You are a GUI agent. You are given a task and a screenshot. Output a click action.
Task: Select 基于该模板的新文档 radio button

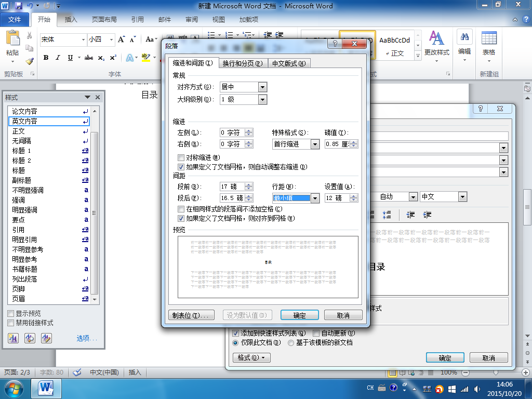click(x=291, y=343)
